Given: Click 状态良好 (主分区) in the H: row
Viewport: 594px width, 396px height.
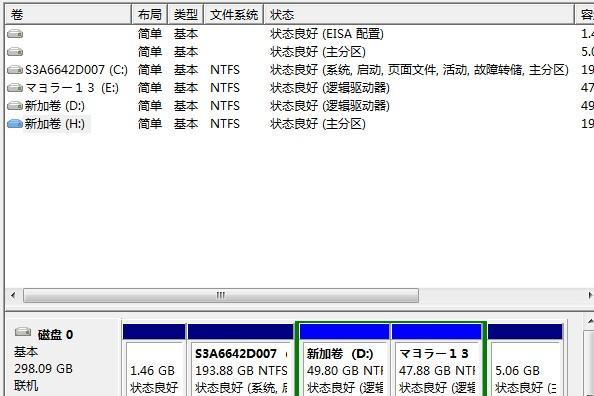Looking at the screenshot, I should (317, 124).
